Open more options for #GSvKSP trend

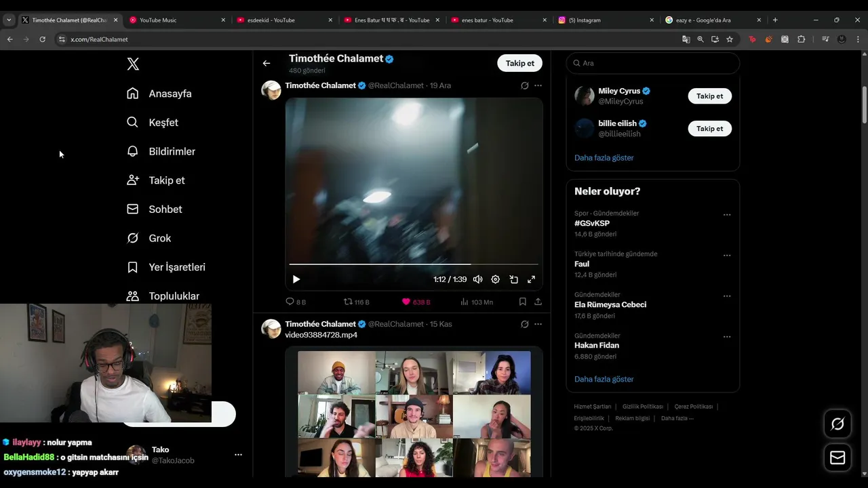(727, 215)
